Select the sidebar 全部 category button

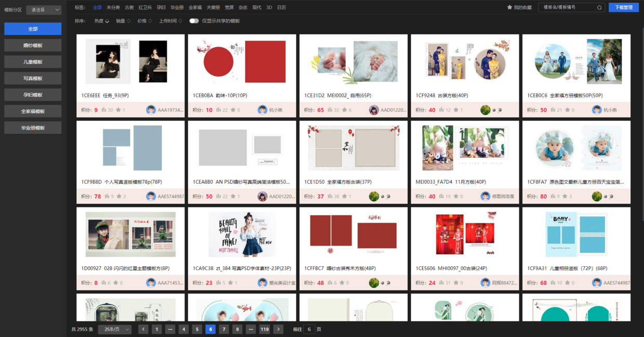pos(33,29)
